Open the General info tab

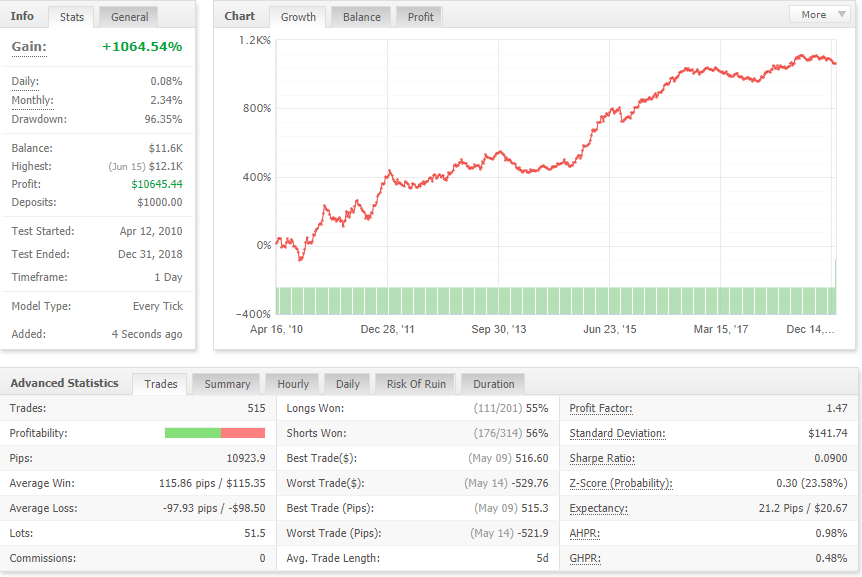130,17
